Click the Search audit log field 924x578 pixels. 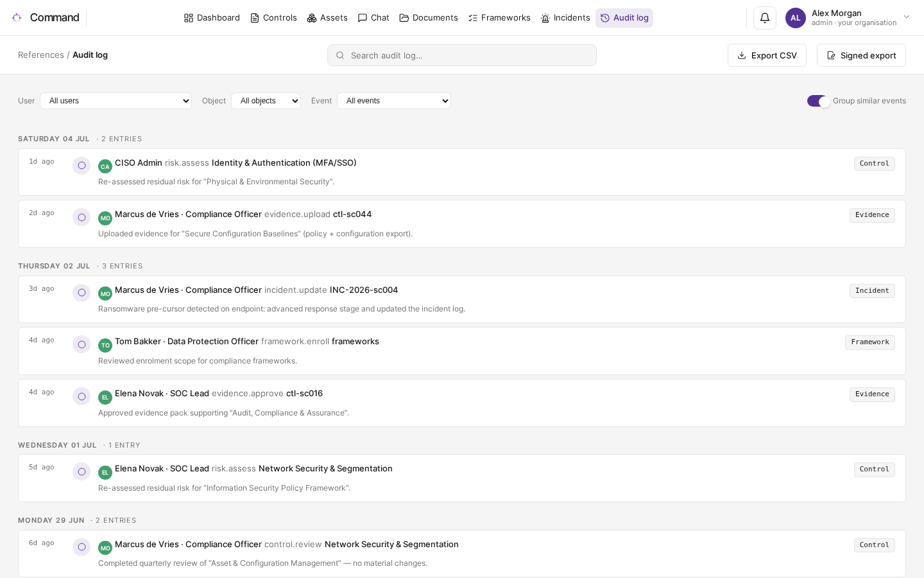point(462,55)
